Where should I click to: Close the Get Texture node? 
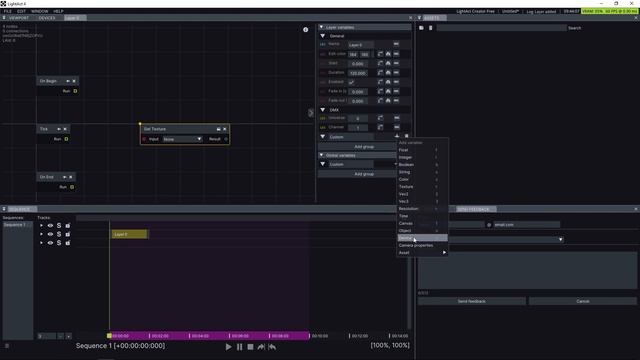(224, 129)
